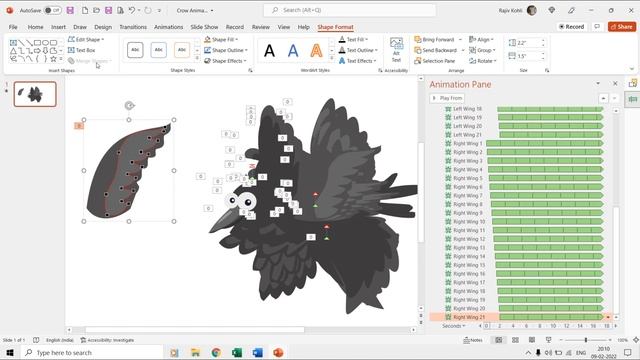Switch to the Slide Show tab
Image resolution: width=640 pixels, height=360 pixels.
[x=204, y=27]
